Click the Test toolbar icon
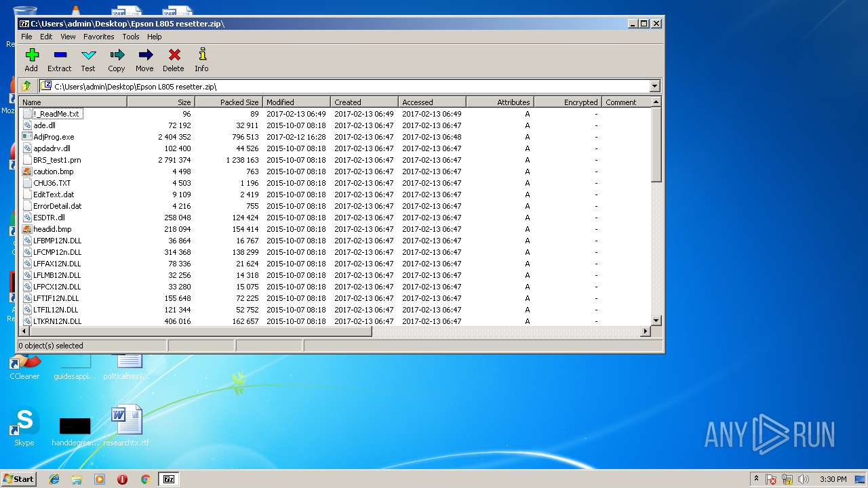The height and width of the screenshot is (488, 868). pos(88,56)
